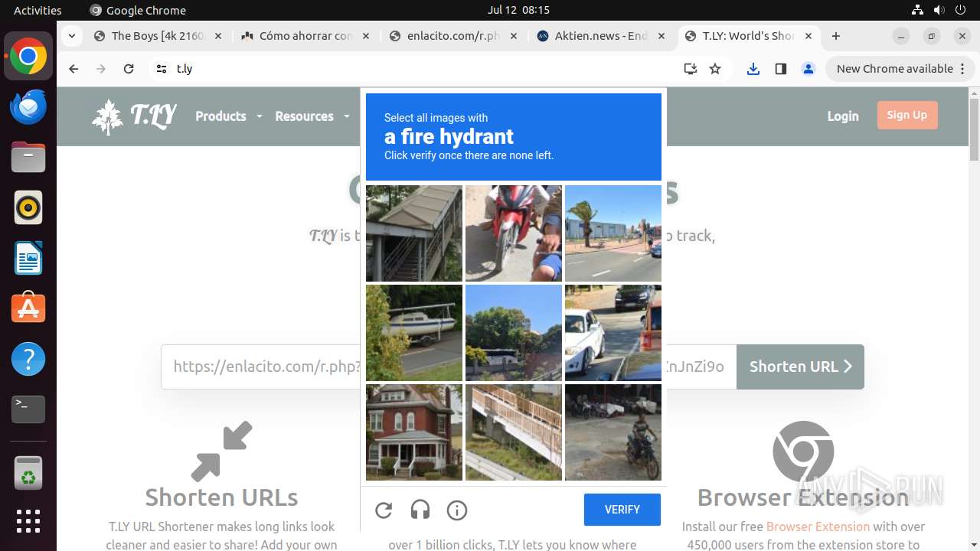This screenshot has width=980, height=551.
Task: Select the red motorcycle image tile
Action: [x=514, y=233]
